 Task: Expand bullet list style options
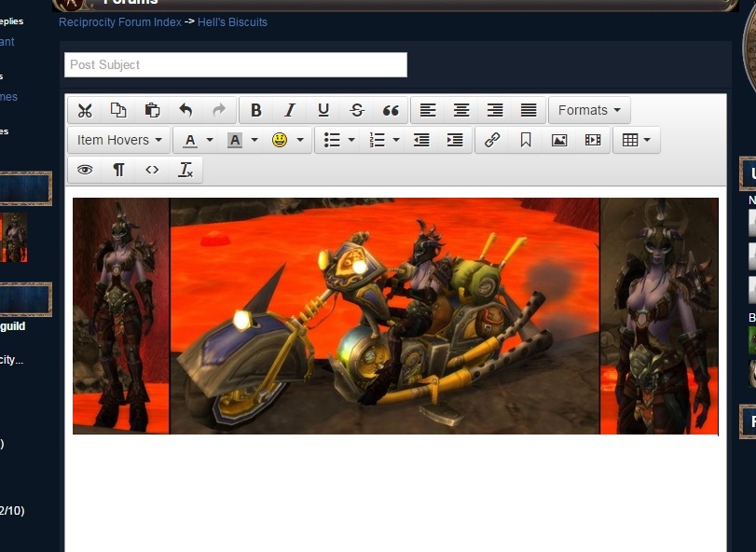pyautogui.click(x=351, y=140)
